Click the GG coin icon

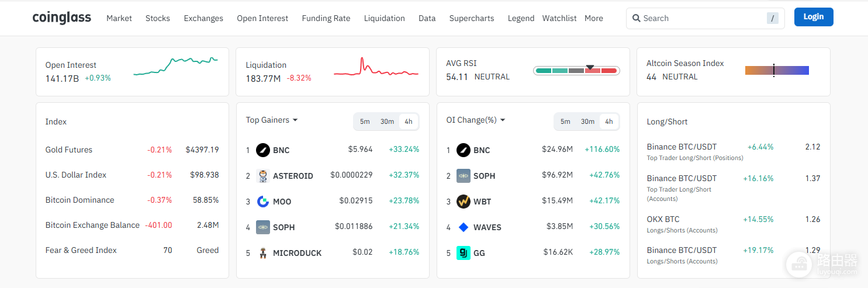click(x=464, y=253)
